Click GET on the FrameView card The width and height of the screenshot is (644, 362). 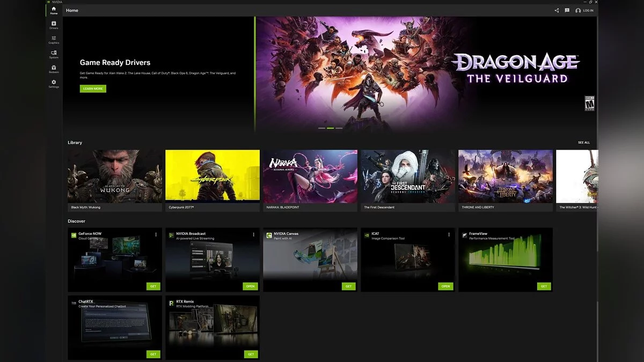coord(544,286)
